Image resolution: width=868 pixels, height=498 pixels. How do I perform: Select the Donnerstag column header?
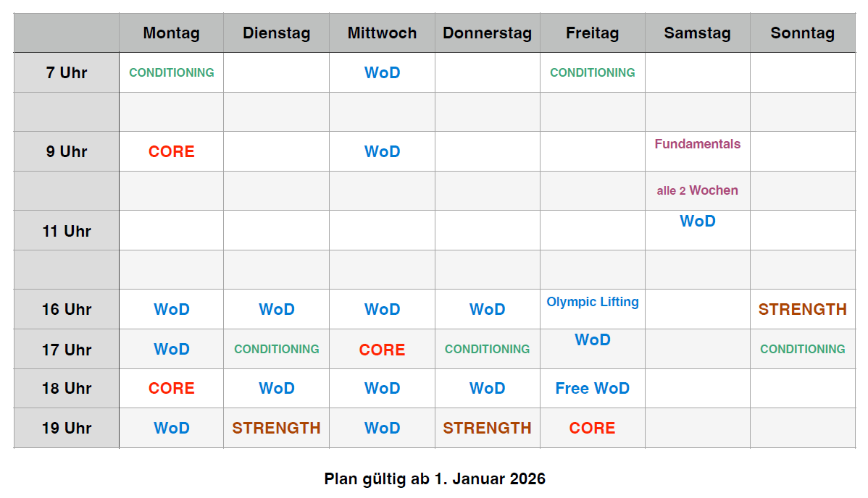[487, 33]
